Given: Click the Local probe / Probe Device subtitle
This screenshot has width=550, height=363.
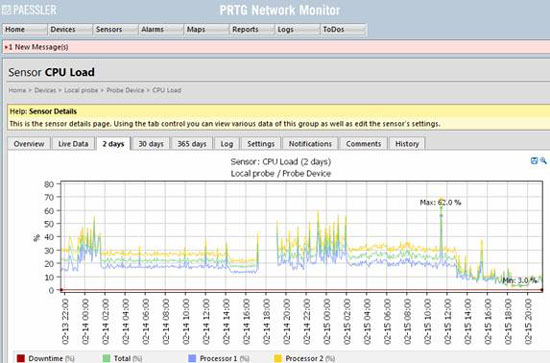Looking at the screenshot, I should (281, 174).
